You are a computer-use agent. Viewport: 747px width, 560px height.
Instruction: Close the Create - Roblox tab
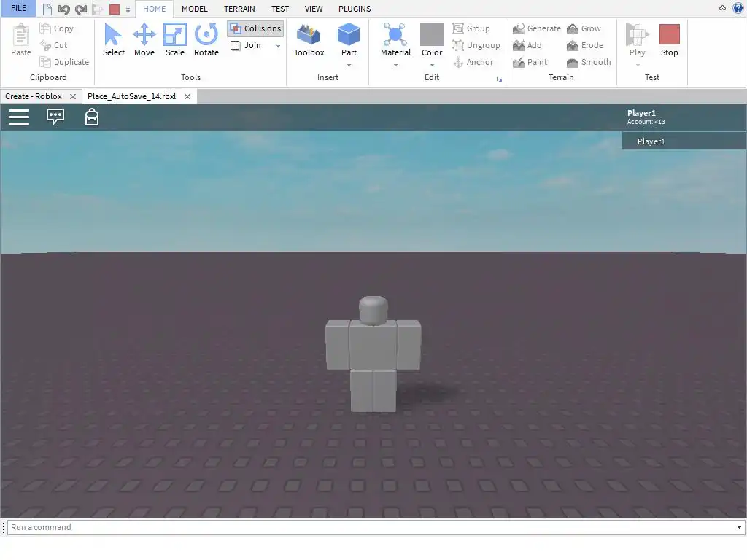pyautogui.click(x=73, y=97)
